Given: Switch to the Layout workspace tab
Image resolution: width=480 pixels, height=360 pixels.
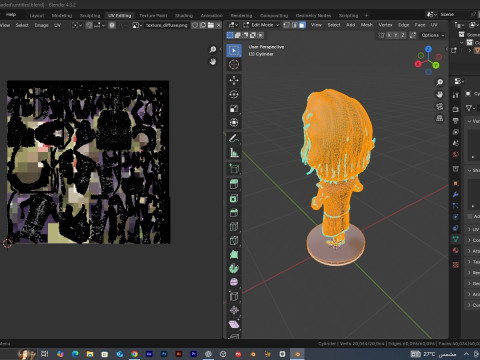Looking at the screenshot, I should pyautogui.click(x=37, y=16).
